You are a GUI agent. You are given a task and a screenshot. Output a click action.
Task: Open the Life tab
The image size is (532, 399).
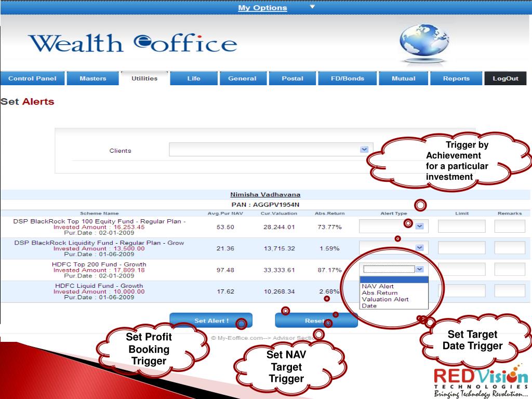coord(194,78)
